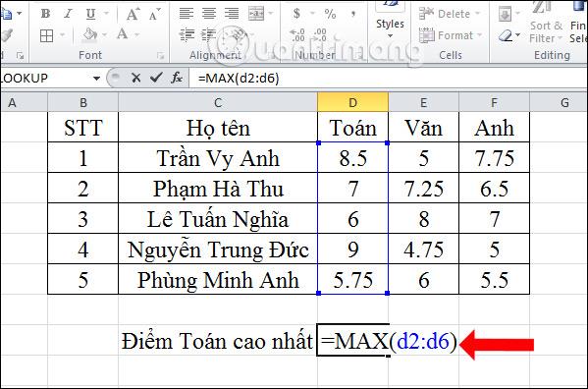
Task: Click the Văn header cell
Action: tap(423, 128)
